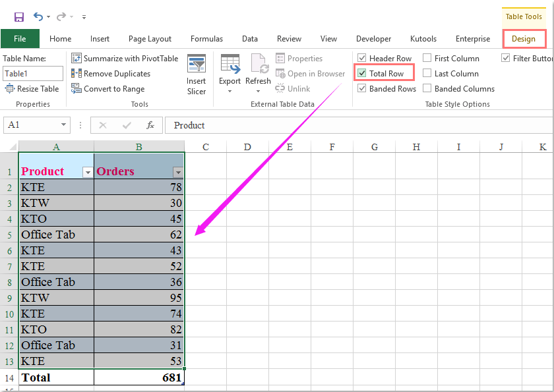The height and width of the screenshot is (392, 554).
Task: Click the Table Name input field
Action: 32,73
